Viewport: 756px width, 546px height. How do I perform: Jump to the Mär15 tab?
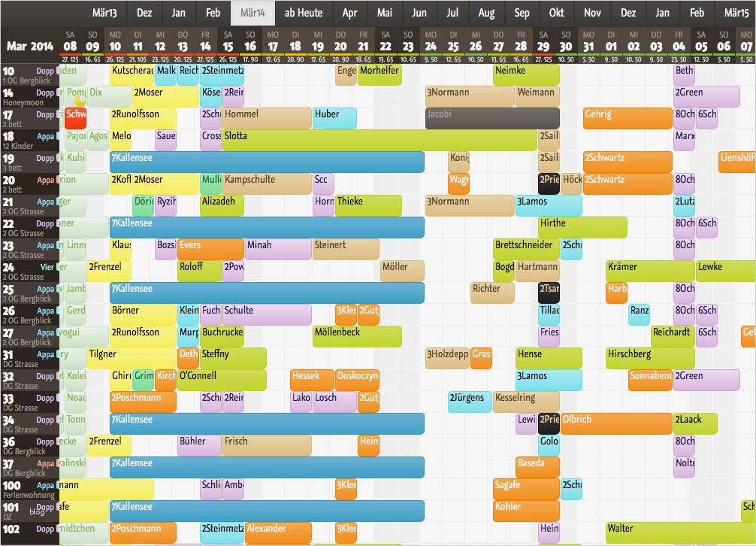point(736,13)
